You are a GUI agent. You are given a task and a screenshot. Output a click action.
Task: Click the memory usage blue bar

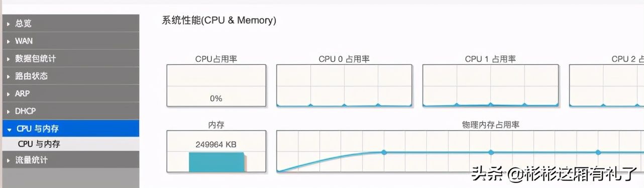tap(217, 162)
